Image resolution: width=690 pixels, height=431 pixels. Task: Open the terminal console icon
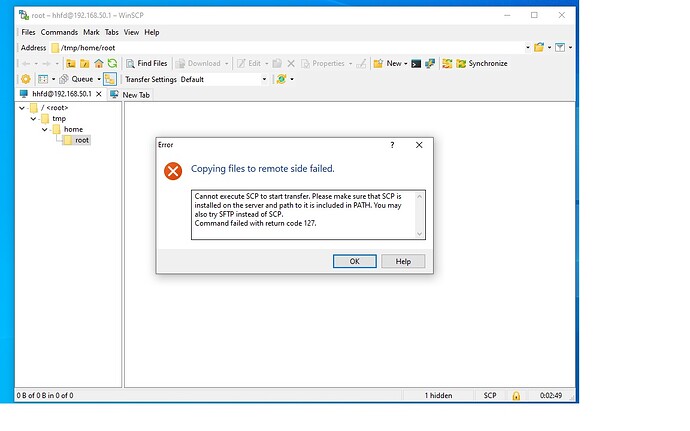click(416, 64)
